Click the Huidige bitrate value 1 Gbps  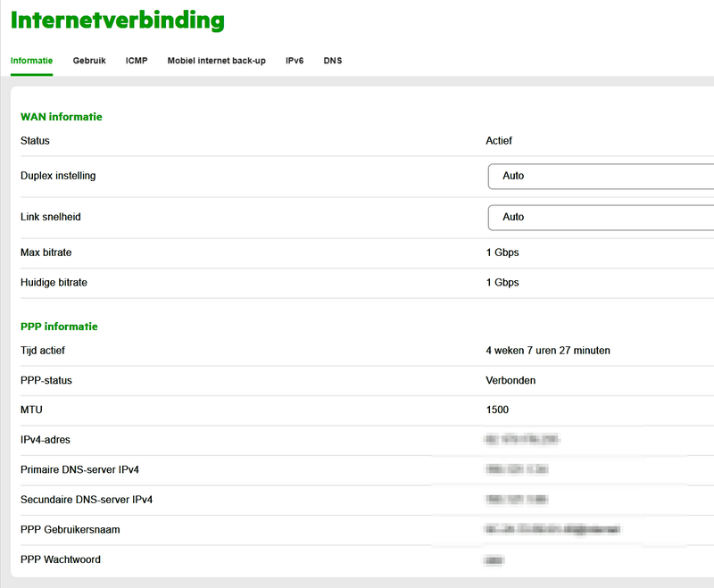(x=502, y=282)
